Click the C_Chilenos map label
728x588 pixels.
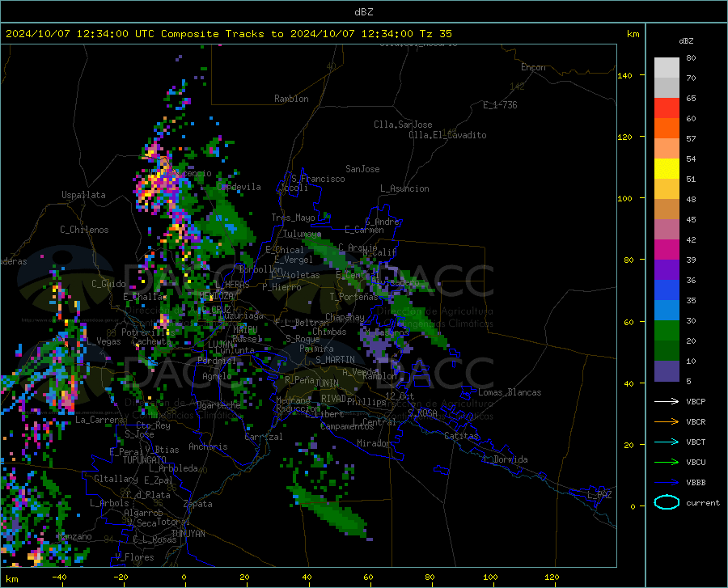click(x=84, y=230)
